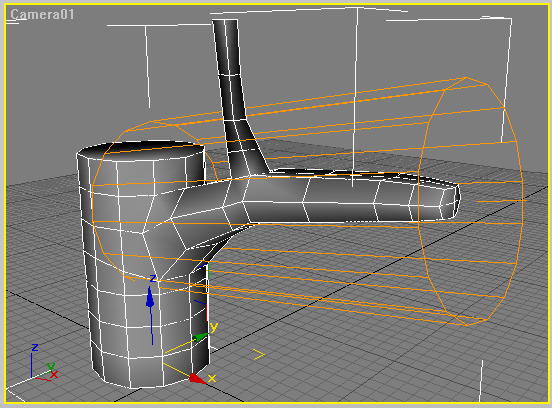Select the green Y axis gizmo arrow
552x408 pixels.
pyautogui.click(x=200, y=337)
